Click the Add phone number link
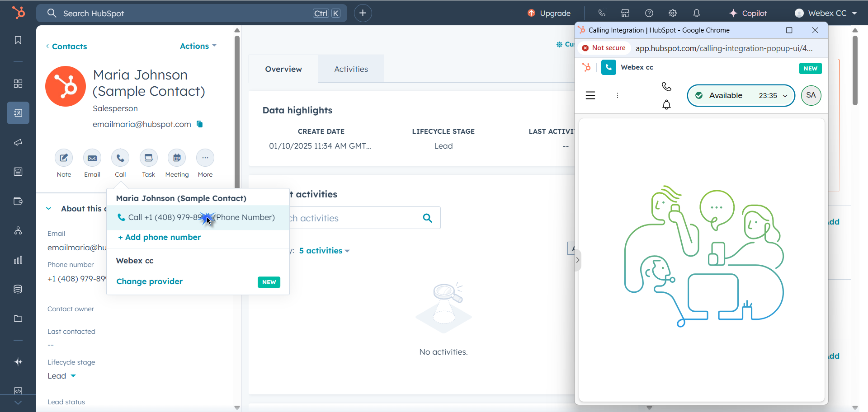 tap(159, 237)
